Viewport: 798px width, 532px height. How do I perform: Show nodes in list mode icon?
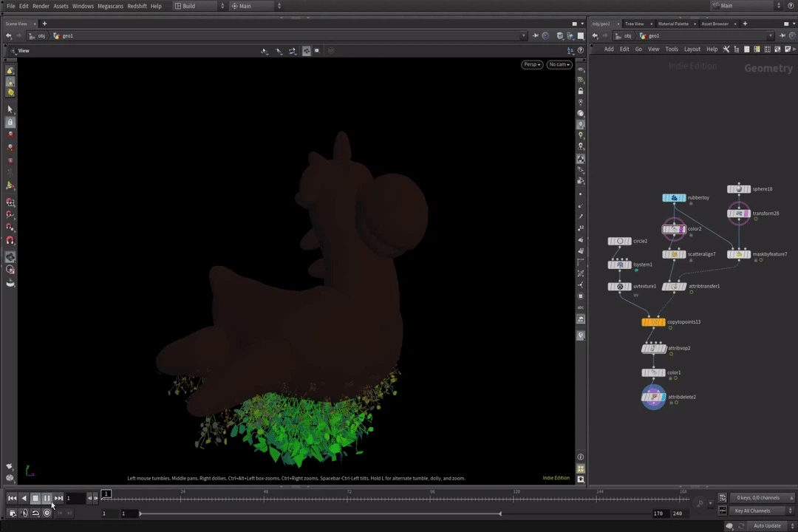(746, 50)
